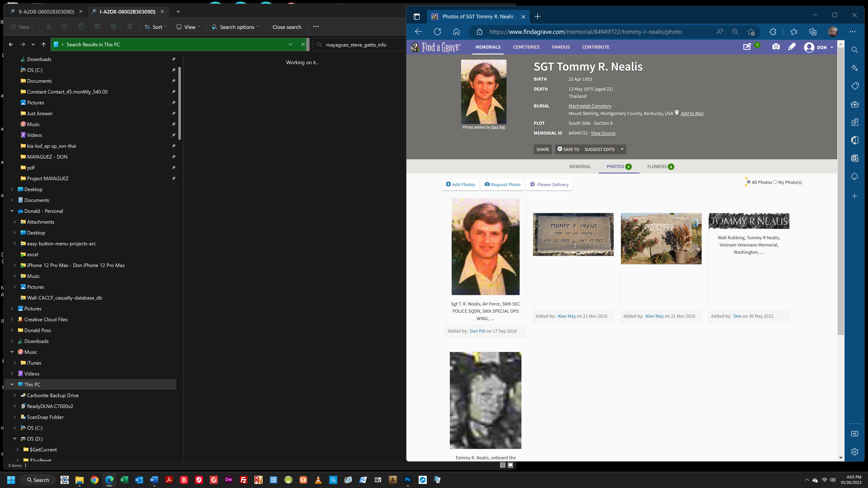Click Cut icon in File Explorer toolbar
Viewport: 868px width, 488px height.
point(49,27)
